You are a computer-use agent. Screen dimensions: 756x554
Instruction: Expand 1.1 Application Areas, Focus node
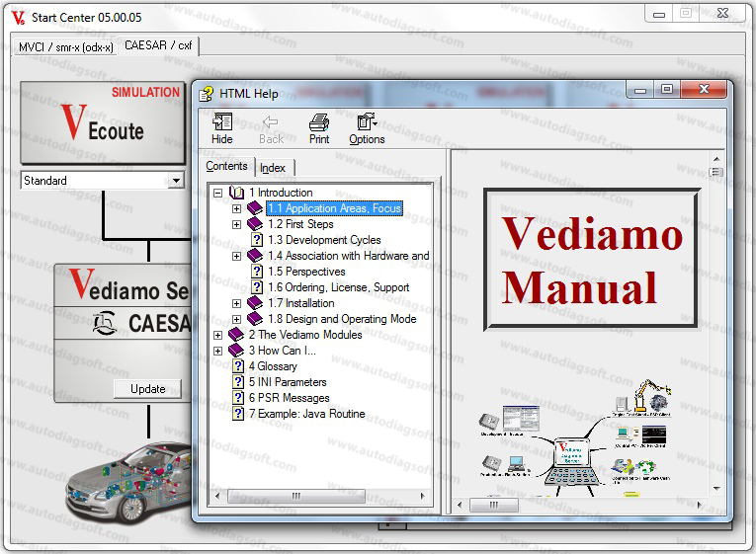pyautogui.click(x=237, y=209)
